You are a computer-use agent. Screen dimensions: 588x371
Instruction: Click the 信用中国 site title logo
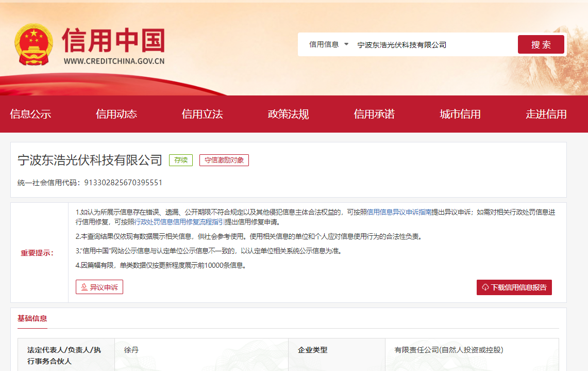pyautogui.click(x=113, y=40)
